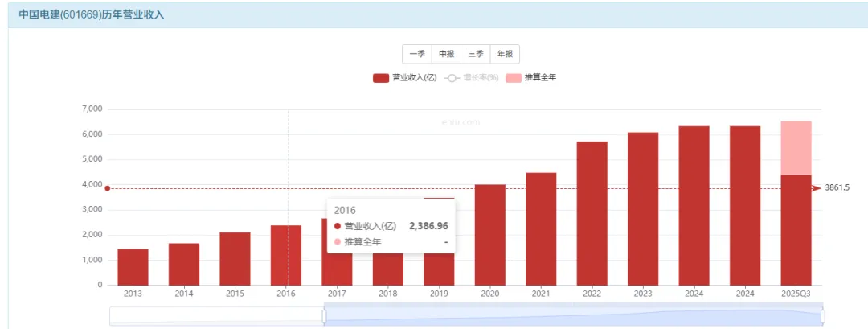
Task: Click the 2016 x-axis label
Action: click(x=285, y=294)
